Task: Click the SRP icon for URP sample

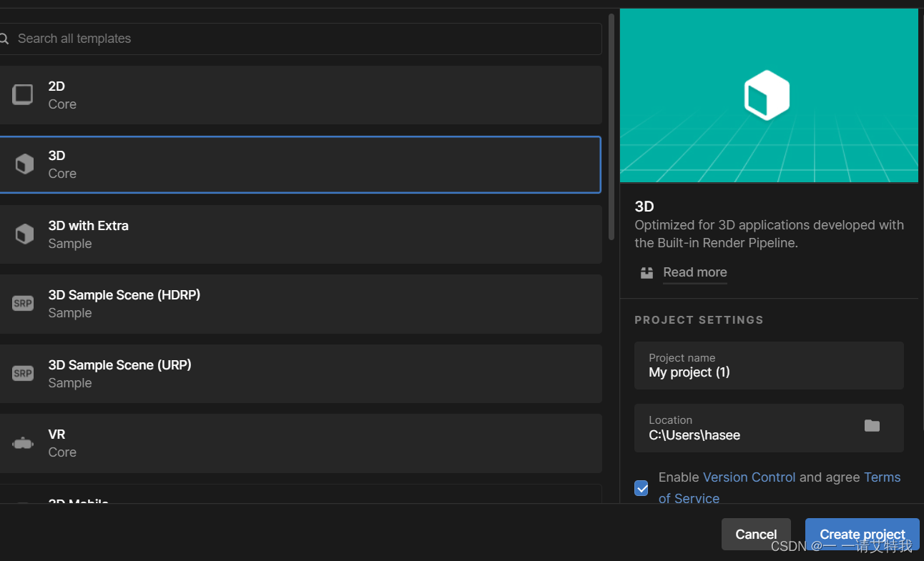Action: (23, 373)
